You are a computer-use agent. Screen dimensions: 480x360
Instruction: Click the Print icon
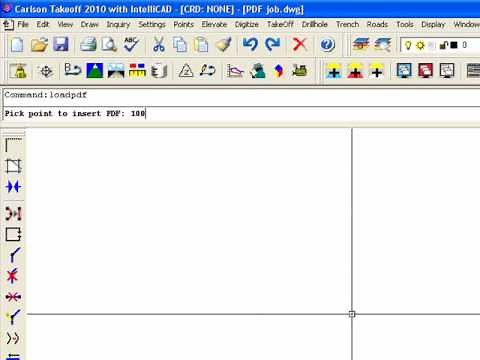tap(88, 45)
